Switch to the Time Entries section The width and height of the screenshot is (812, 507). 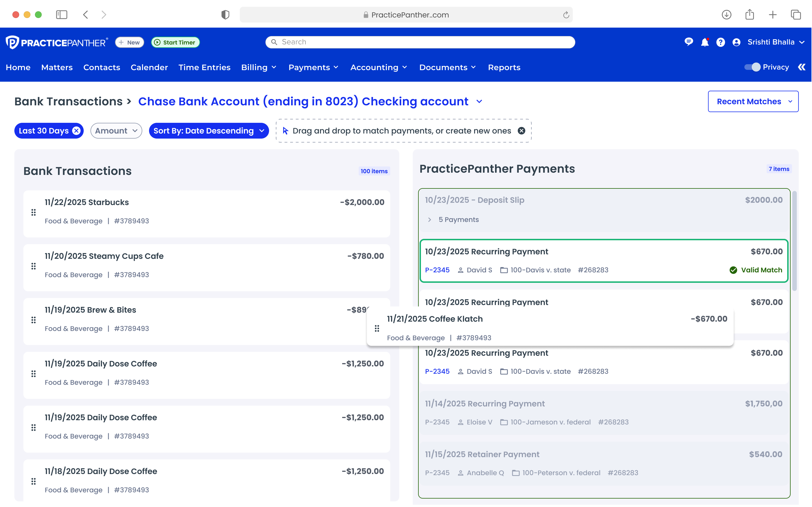pyautogui.click(x=205, y=67)
